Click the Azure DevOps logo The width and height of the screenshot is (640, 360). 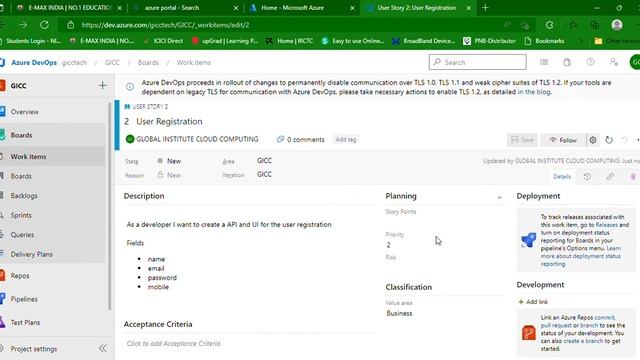2,62
